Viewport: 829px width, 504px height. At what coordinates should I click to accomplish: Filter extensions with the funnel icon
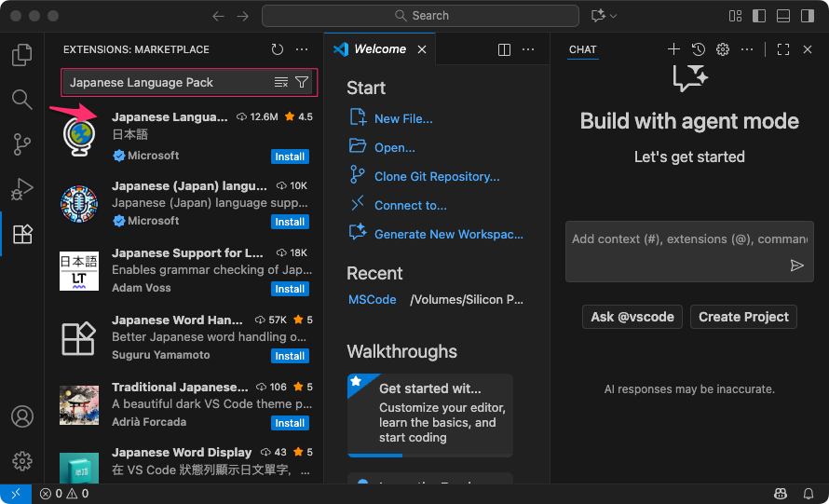[x=302, y=83]
